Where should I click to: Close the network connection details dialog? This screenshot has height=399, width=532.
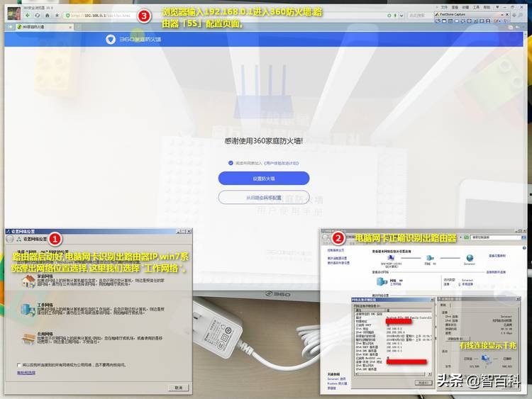[432, 300]
